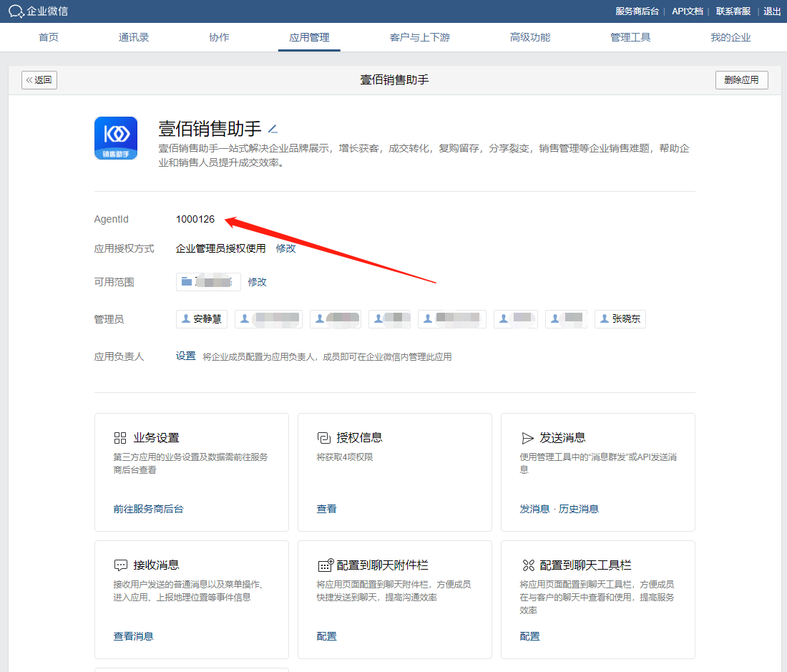Open the 客户与上下游 tab
The image size is (787, 672).
(419, 37)
